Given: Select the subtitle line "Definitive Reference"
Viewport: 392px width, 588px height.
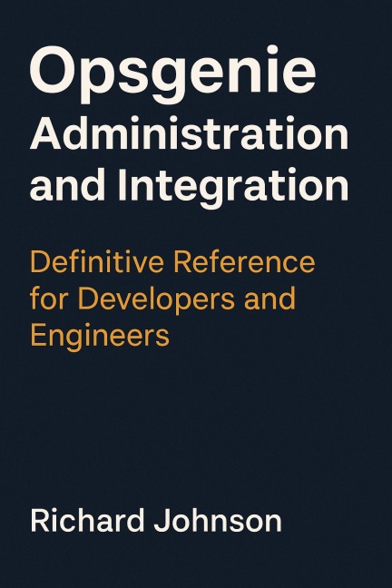Looking at the screenshot, I should [172, 261].
